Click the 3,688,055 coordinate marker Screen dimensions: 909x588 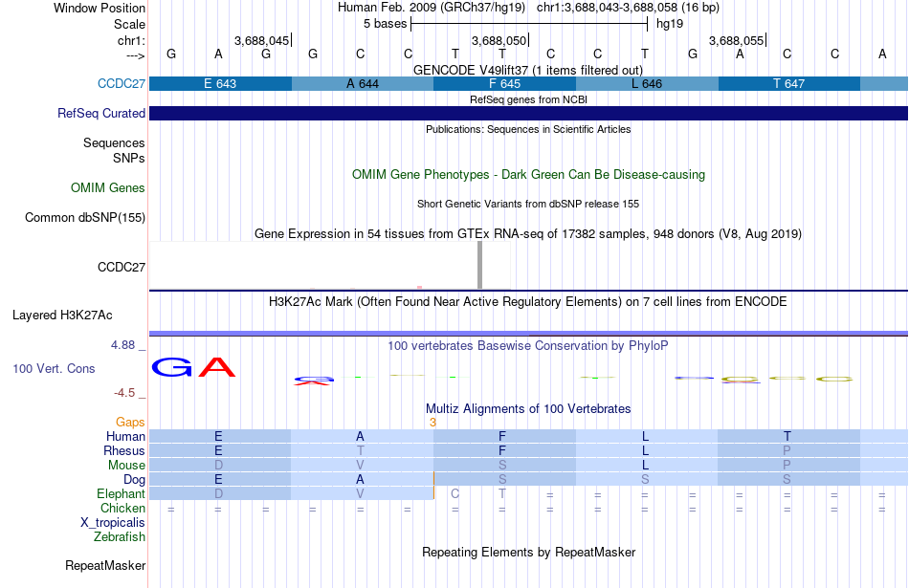pos(736,40)
